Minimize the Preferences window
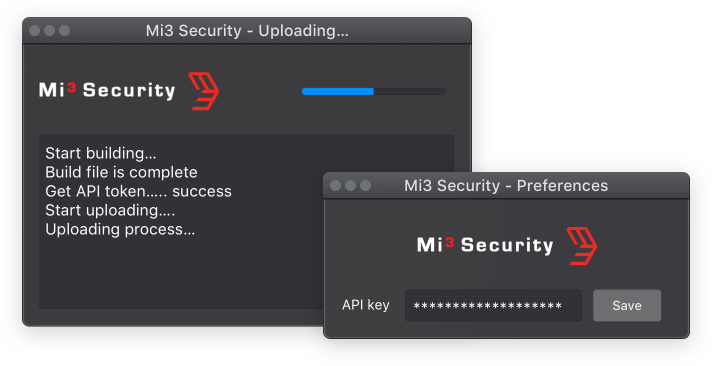Viewport: 712px width, 366px height. [351, 185]
